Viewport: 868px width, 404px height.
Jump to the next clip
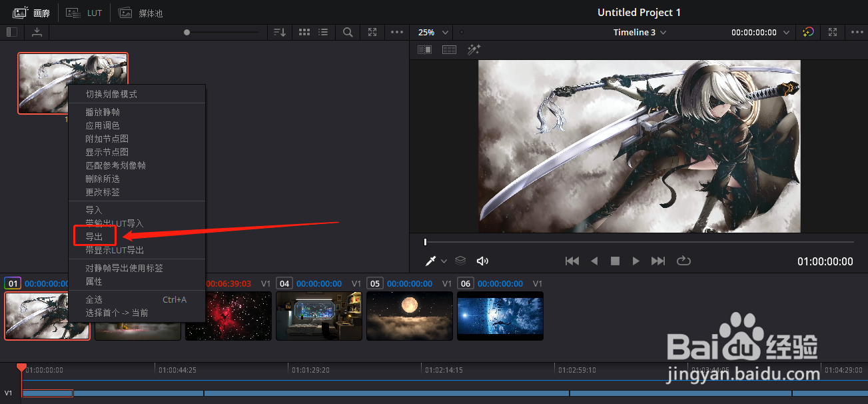pyautogui.click(x=658, y=261)
